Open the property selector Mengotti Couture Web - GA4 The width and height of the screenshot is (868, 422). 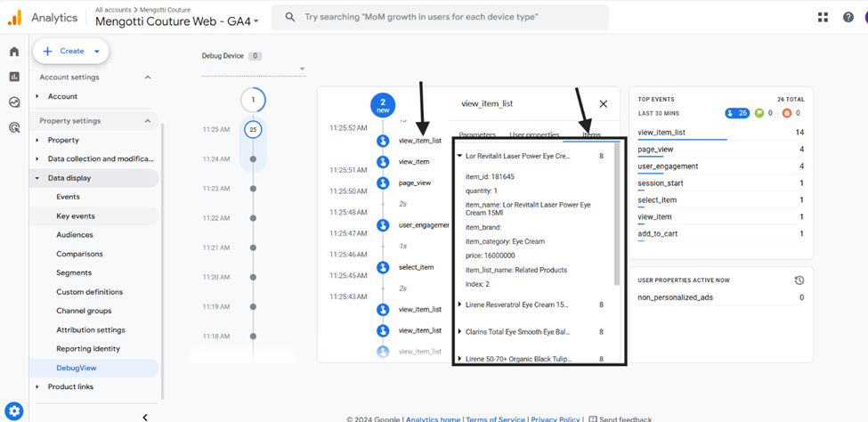click(176, 21)
